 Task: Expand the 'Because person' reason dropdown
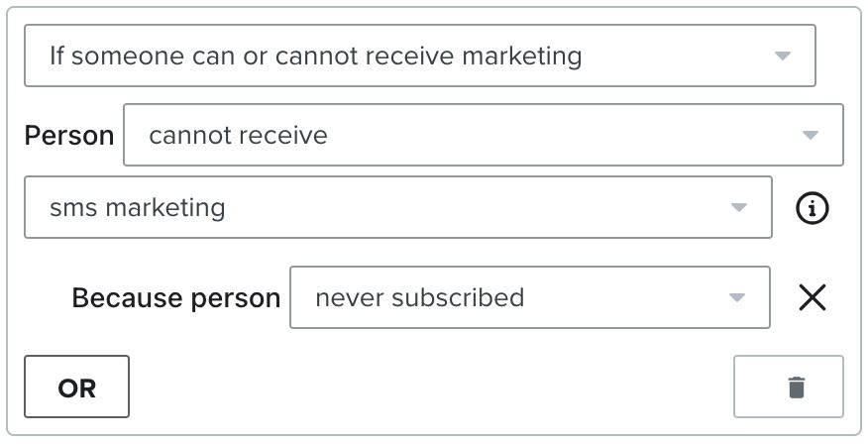(x=529, y=297)
